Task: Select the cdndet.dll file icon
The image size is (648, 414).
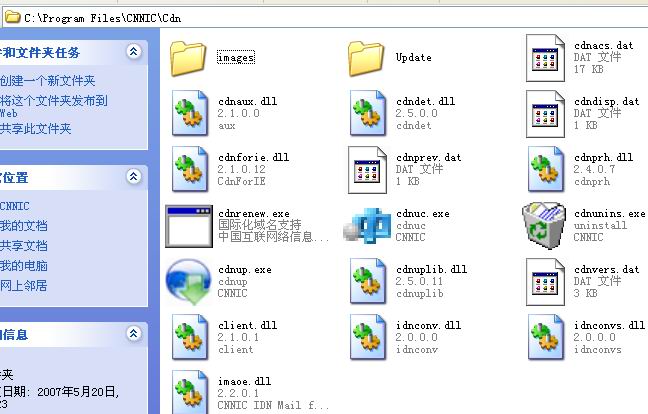Action: tap(367, 114)
